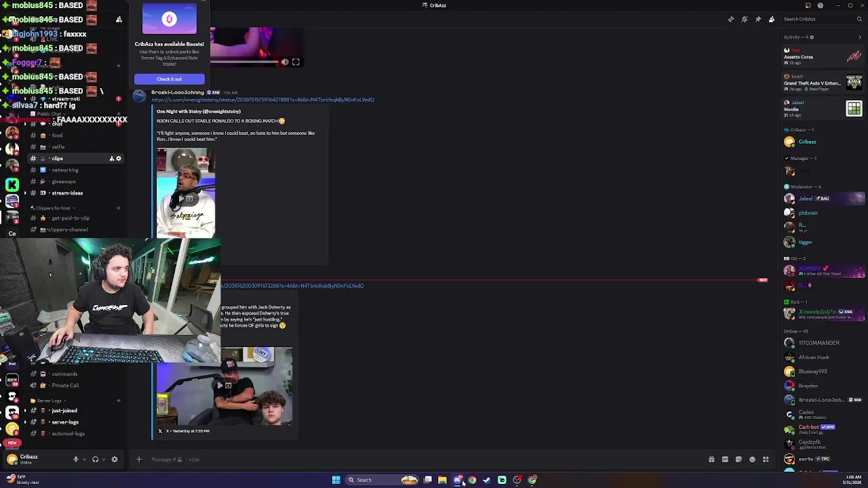Open apps launcher icon in message bar
The width and height of the screenshot is (868, 488).
[766, 460]
